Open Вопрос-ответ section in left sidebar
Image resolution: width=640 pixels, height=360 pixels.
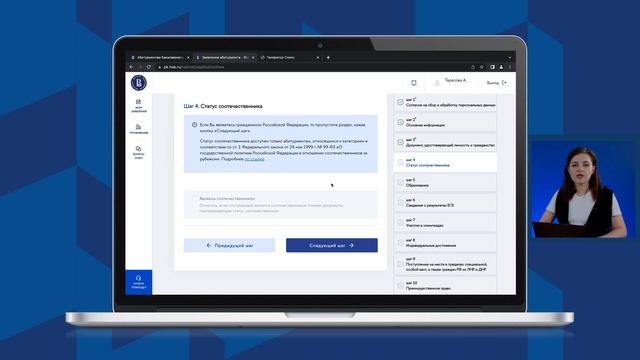point(139,152)
